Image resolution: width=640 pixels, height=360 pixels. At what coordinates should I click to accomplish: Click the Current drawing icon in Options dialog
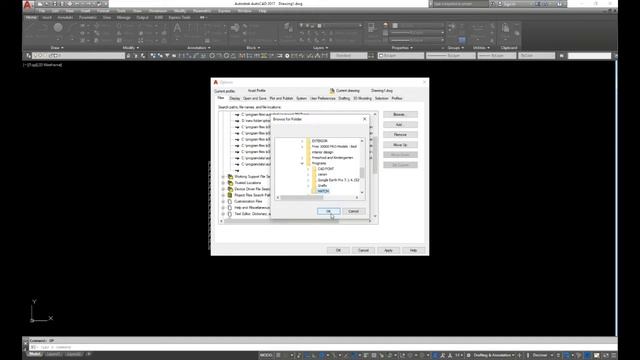(x=332, y=91)
